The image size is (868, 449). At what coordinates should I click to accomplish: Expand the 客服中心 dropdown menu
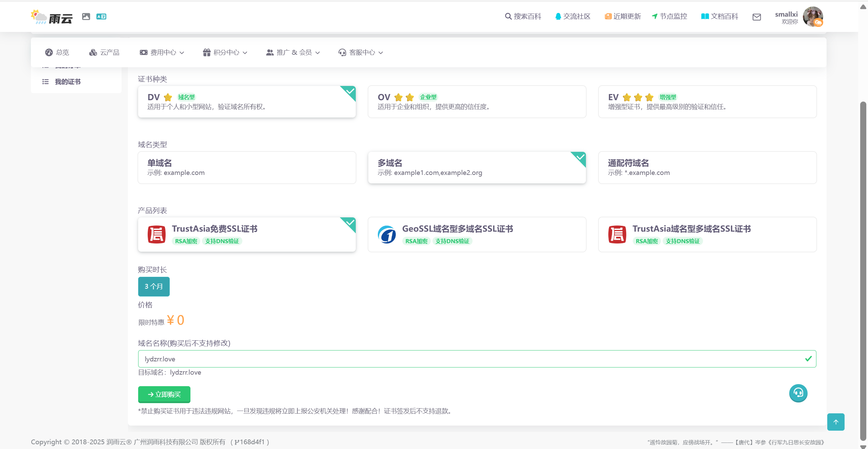361,52
